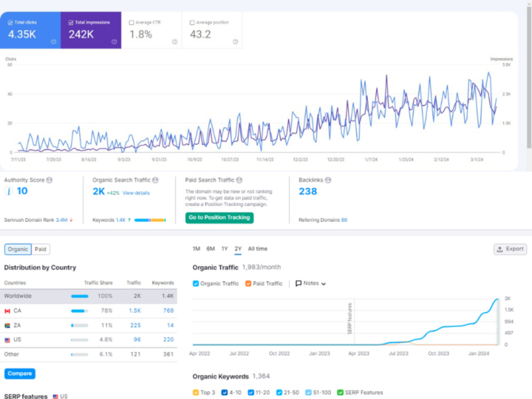Toggle the Paid Traffic chart checkbox
This screenshot has height=399, width=532.
pyautogui.click(x=248, y=284)
